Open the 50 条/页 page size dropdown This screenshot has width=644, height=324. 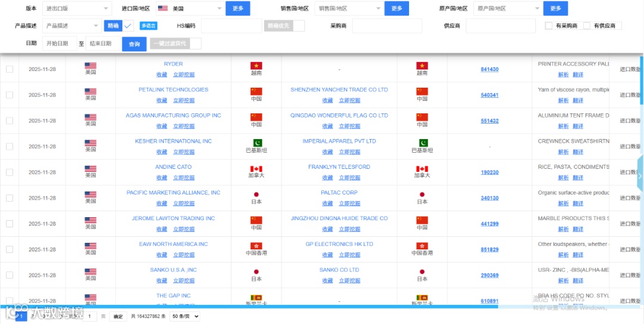[185, 316]
